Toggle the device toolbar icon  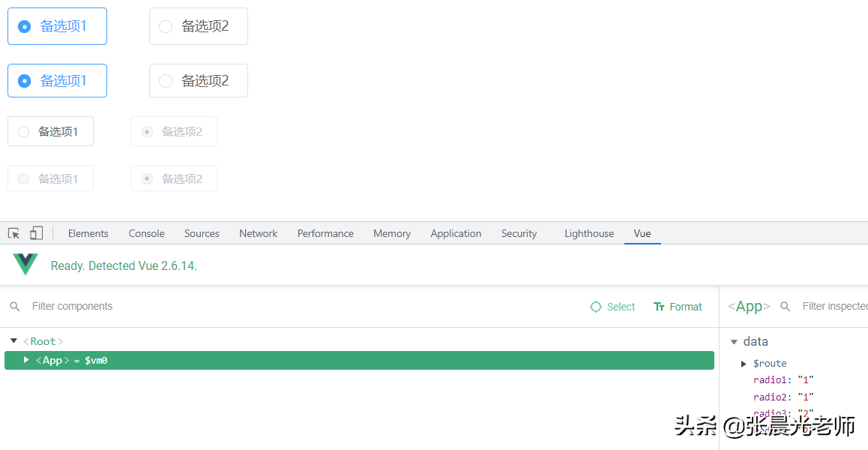[37, 233]
